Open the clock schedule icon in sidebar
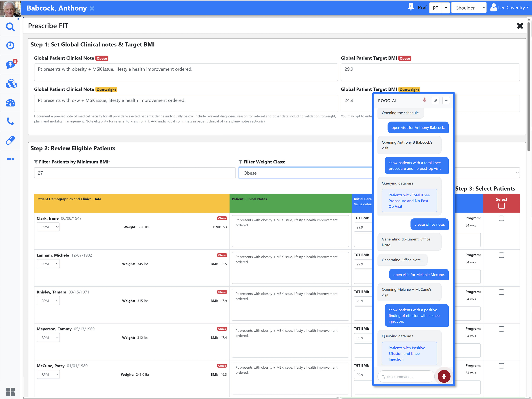 point(10,45)
